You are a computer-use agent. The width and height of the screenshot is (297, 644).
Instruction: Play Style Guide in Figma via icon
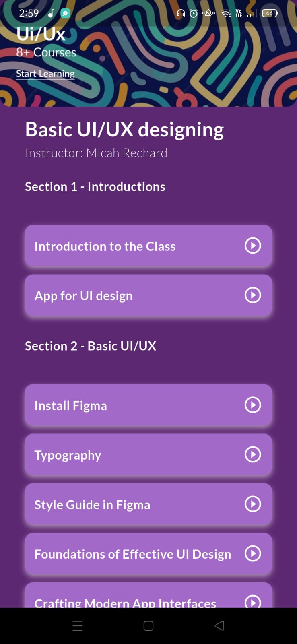[253, 504]
